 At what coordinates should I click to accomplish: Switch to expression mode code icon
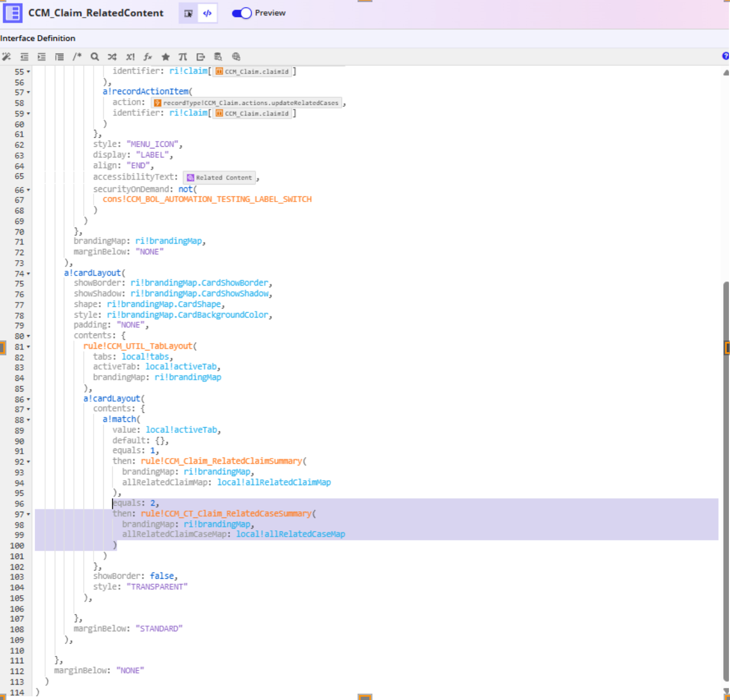click(208, 13)
